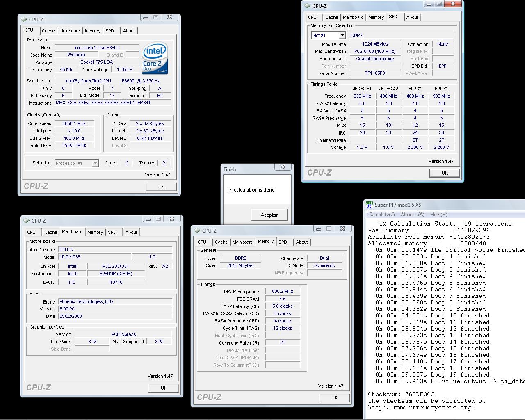Click Aceptar in the Finish dialog
Viewport: 525px width, 420px height.
pos(269,215)
